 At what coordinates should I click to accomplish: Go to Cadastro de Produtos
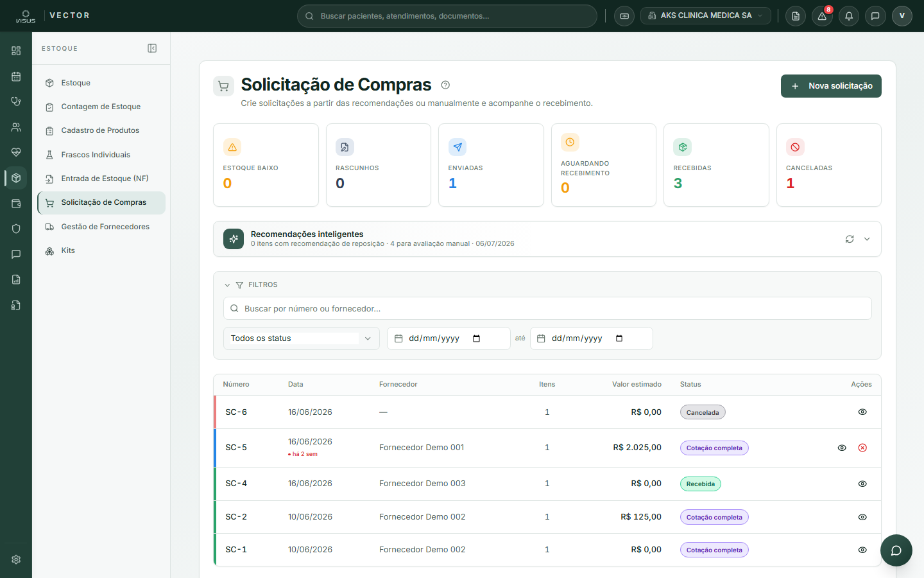(101, 130)
